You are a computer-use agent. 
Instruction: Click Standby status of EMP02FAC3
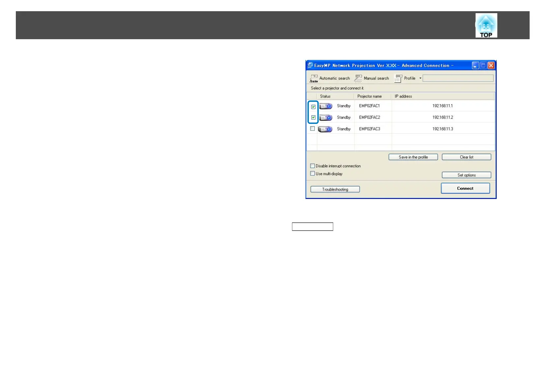click(344, 129)
